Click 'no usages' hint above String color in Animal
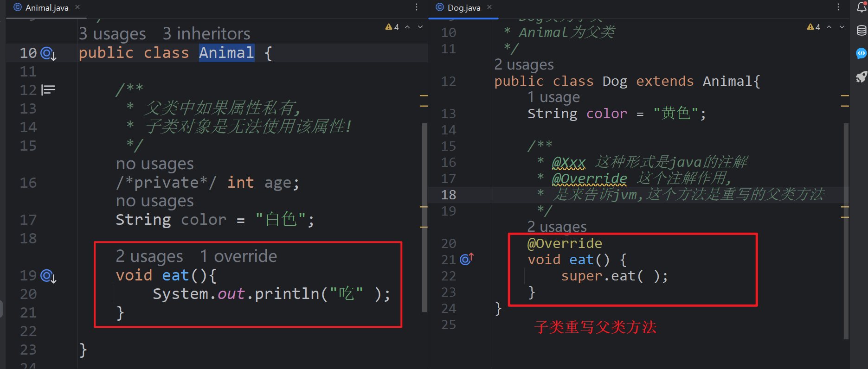This screenshot has height=369, width=868. pos(154,201)
